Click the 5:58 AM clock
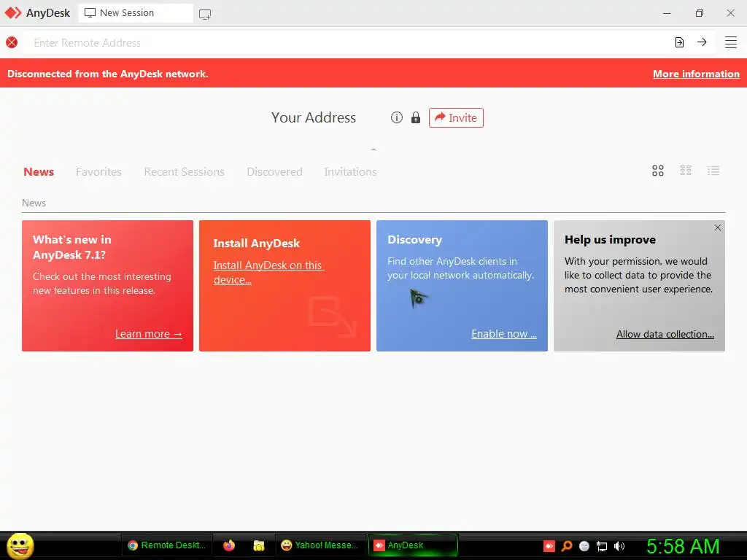The height and width of the screenshot is (560, 747). click(x=683, y=546)
